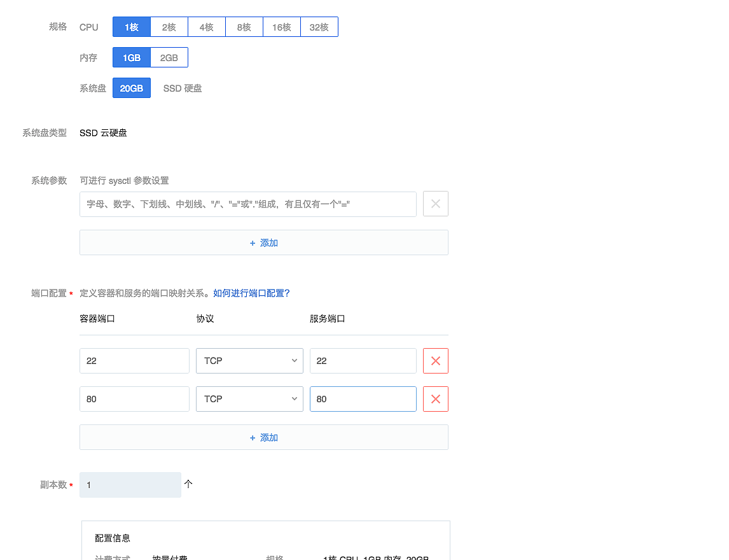The width and height of the screenshot is (729, 560).
Task: Open 如何进行端口配置 help link
Action: click(251, 293)
